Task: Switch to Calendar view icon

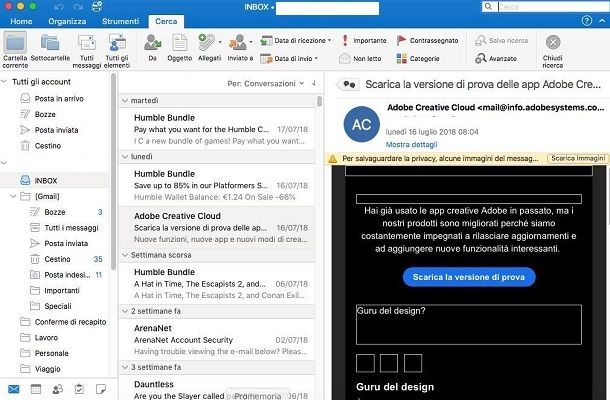Action: [36, 389]
